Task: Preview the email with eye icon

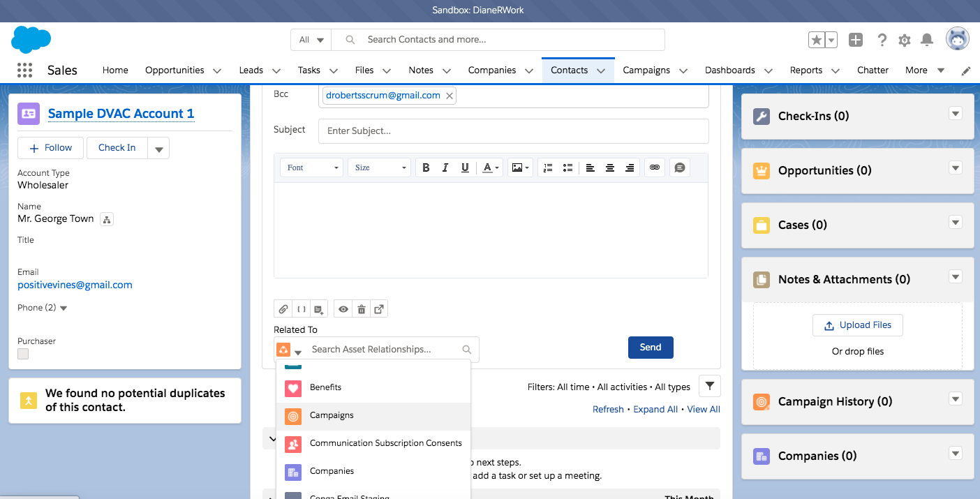Action: tap(343, 309)
